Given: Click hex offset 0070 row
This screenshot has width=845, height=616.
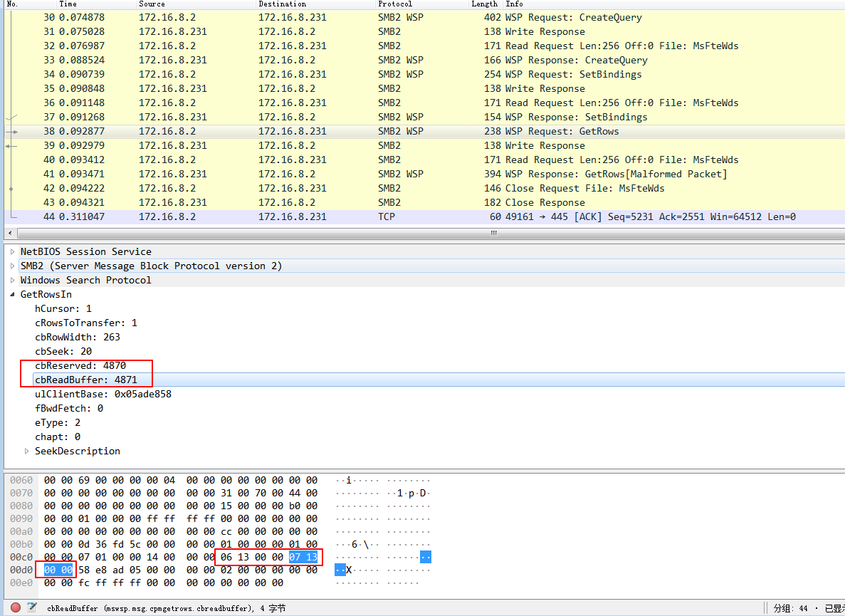Looking at the screenshot, I should (21, 493).
